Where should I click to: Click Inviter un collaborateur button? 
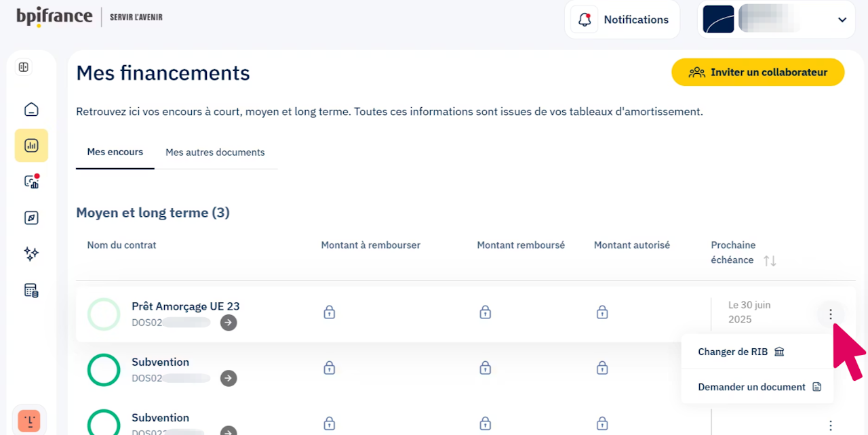[757, 72]
